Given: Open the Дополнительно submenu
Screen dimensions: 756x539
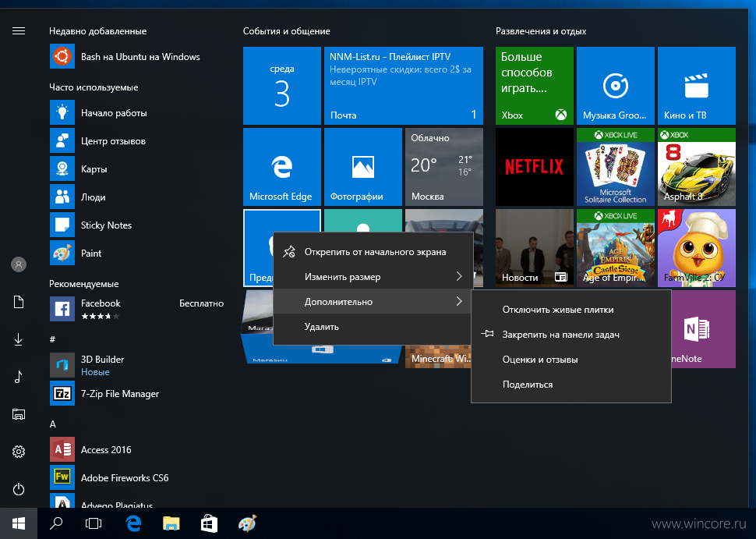Looking at the screenshot, I should tap(373, 302).
